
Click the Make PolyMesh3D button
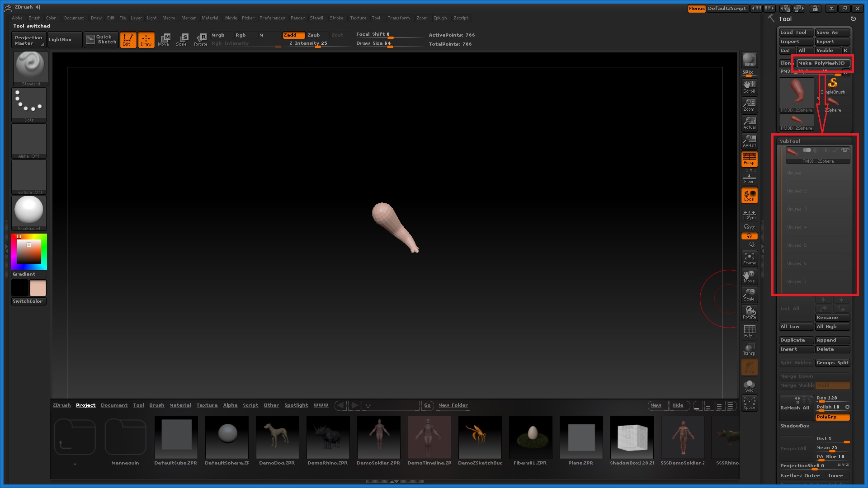823,63
